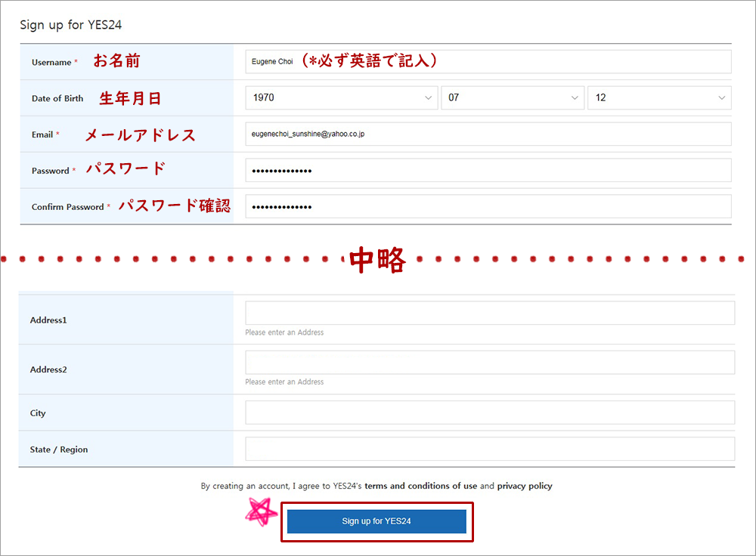Image resolution: width=756 pixels, height=556 pixels.
Task: Click 'Please enter an Address' hint under Address1
Action: pos(284,332)
